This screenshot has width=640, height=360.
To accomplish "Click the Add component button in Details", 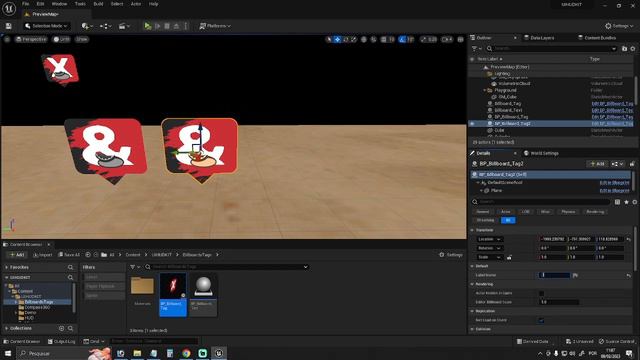I will [x=597, y=164].
